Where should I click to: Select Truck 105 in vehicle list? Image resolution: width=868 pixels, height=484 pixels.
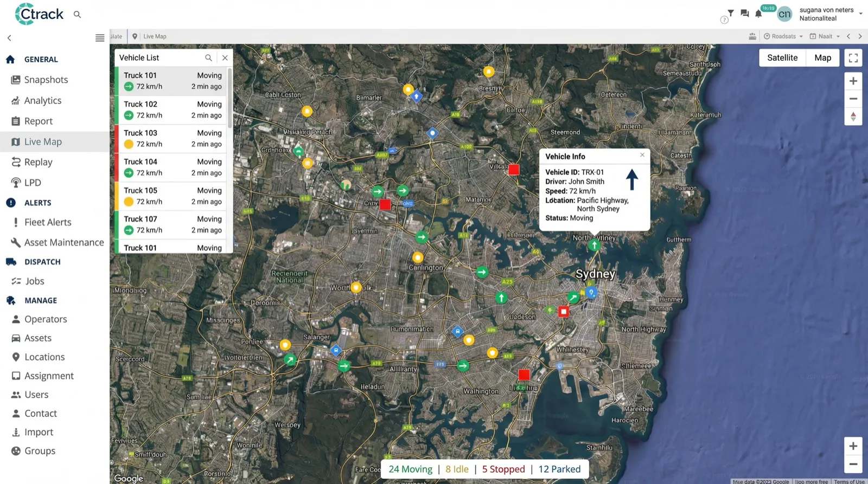click(x=171, y=196)
